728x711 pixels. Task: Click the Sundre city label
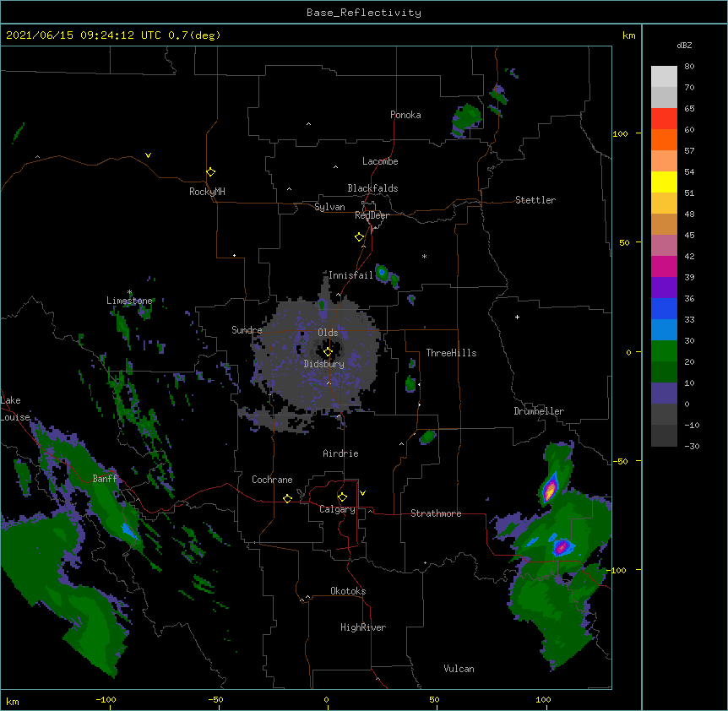pyautogui.click(x=247, y=330)
